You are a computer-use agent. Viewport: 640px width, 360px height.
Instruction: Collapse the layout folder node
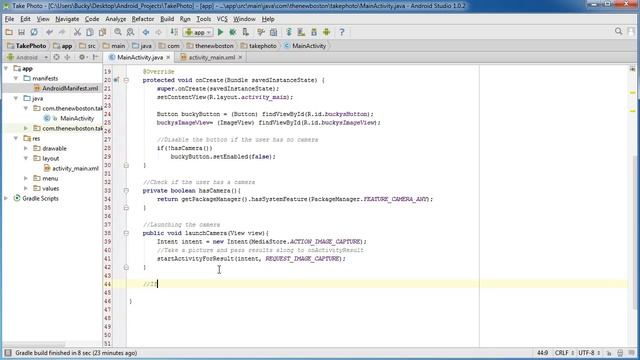coord(26,158)
